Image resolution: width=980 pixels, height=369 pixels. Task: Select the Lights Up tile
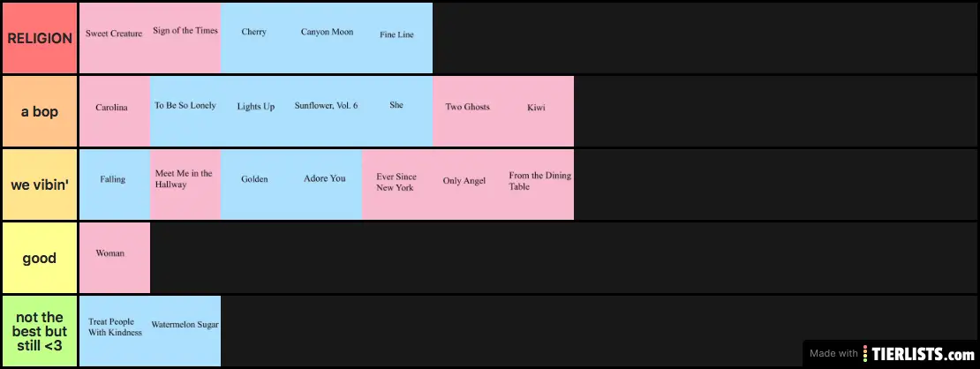[x=255, y=110]
